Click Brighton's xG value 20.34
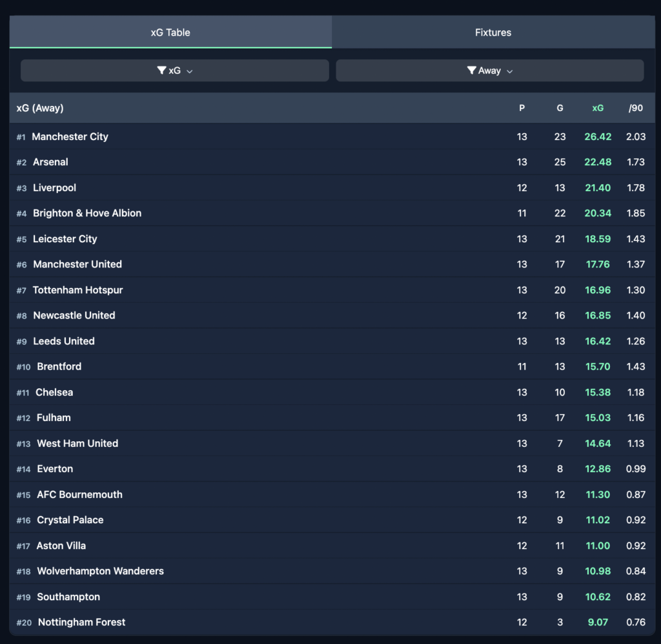 pyautogui.click(x=598, y=213)
